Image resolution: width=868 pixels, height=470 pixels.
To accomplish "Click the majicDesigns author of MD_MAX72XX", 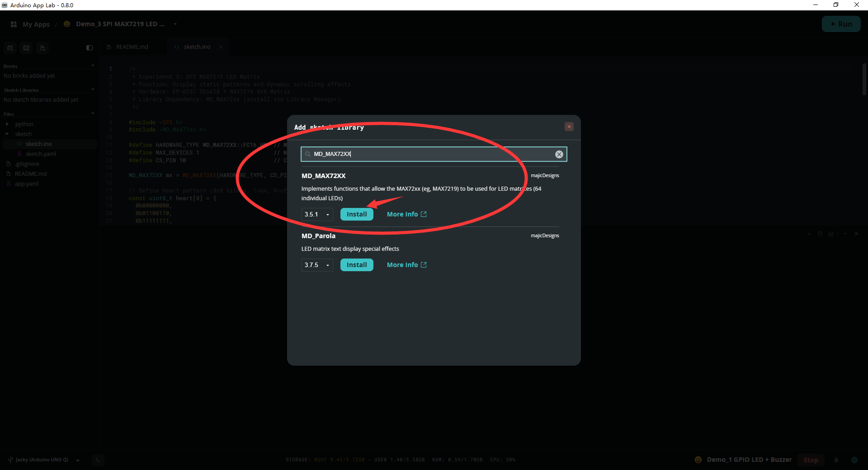I will [x=545, y=175].
